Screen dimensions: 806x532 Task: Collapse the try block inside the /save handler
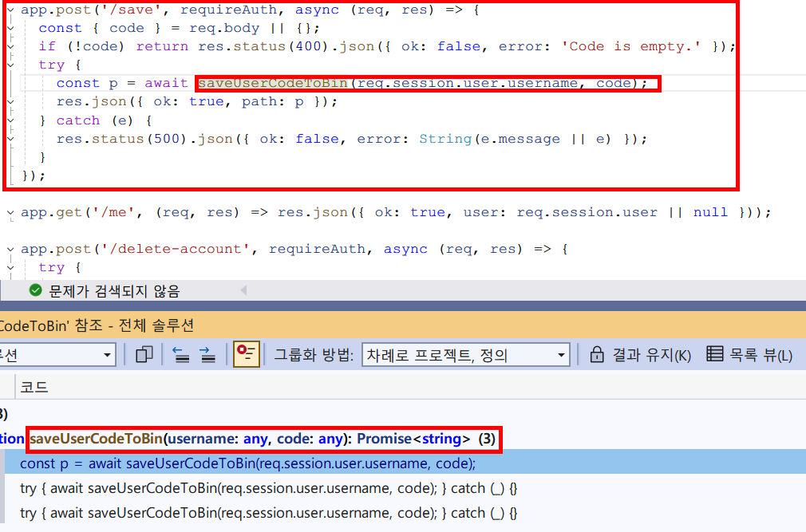coord(10,65)
